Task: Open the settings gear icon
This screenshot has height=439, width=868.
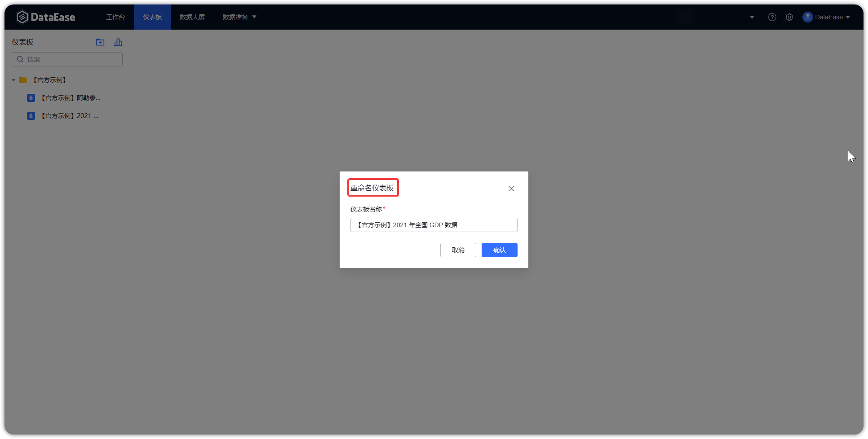Action: pyautogui.click(x=789, y=17)
